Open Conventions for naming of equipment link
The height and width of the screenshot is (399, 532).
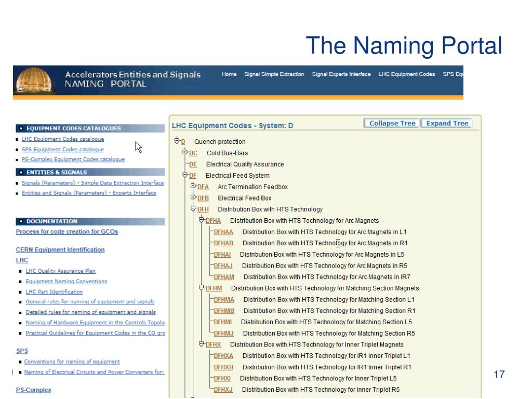click(72, 362)
